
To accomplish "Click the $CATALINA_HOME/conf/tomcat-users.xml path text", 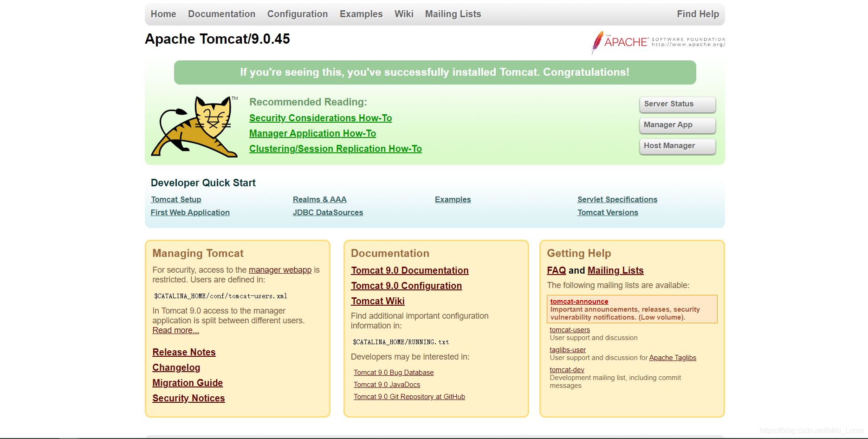I will tap(220, 296).
